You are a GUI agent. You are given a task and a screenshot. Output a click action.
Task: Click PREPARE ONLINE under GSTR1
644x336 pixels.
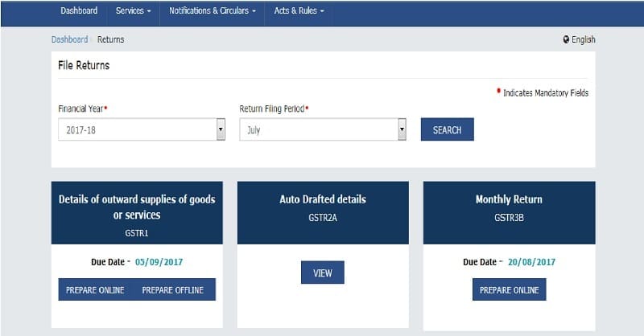tap(95, 289)
